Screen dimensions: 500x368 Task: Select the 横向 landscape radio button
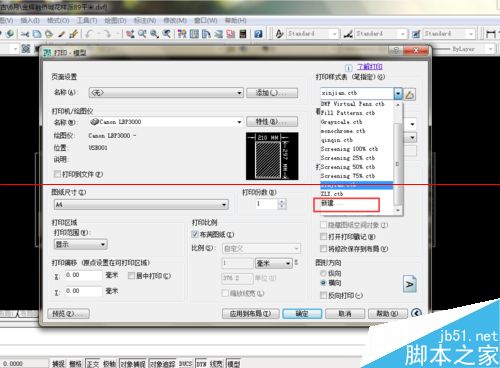(x=323, y=283)
